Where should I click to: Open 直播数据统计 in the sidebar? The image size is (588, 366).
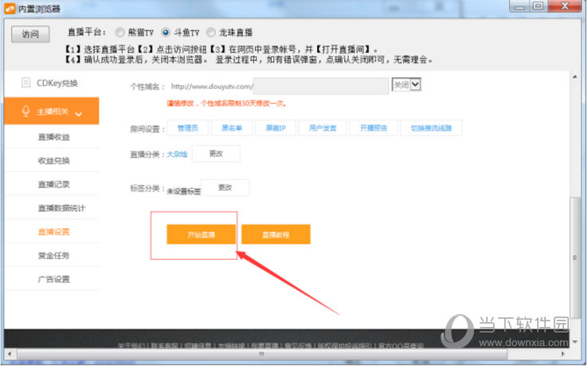click(61, 208)
